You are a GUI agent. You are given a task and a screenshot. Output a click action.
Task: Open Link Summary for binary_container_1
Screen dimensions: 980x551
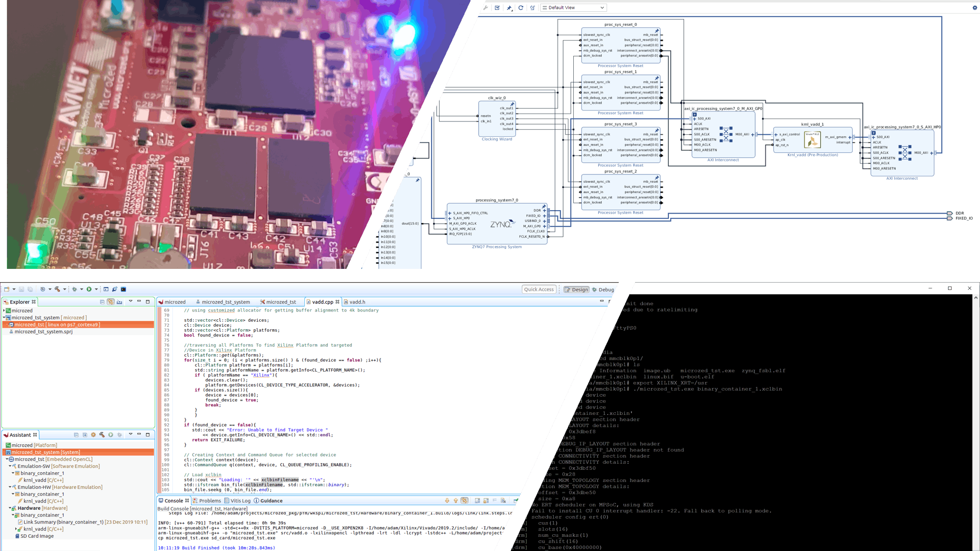coord(63,522)
